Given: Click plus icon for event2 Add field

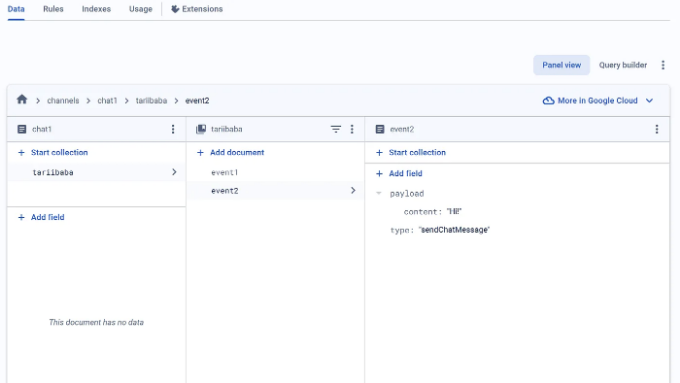Looking at the screenshot, I should click(379, 173).
